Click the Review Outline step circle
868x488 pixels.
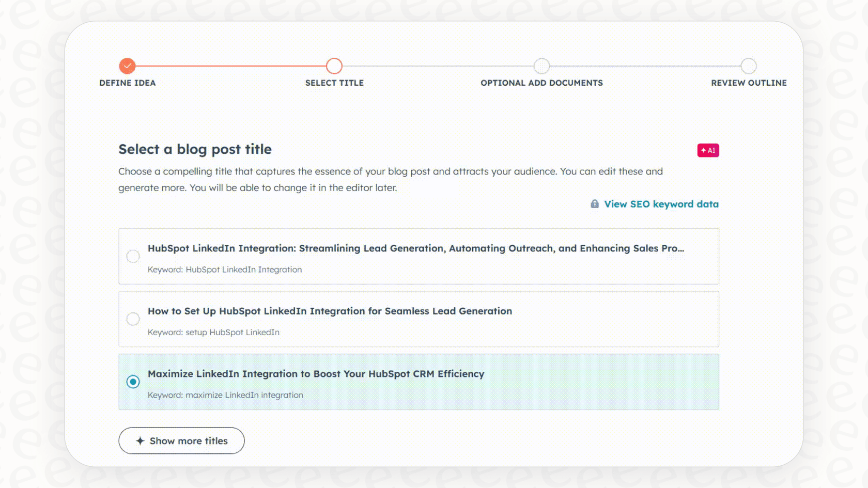749,66
